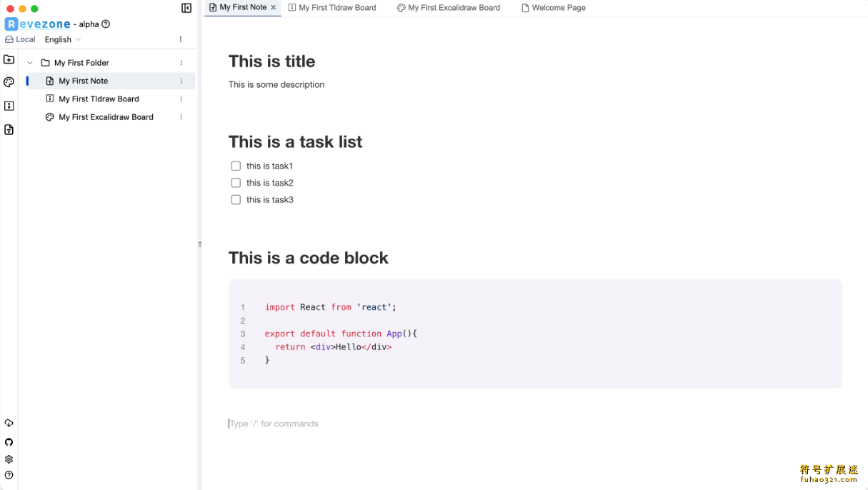Click the palette icon for new Excalidraw board
This screenshot has width=868, height=490.
click(x=9, y=82)
